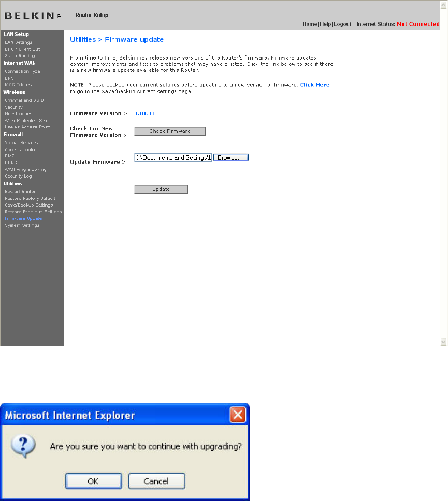The image size is (448, 501).
Task: Go to Home link in header
Action: click(x=310, y=24)
